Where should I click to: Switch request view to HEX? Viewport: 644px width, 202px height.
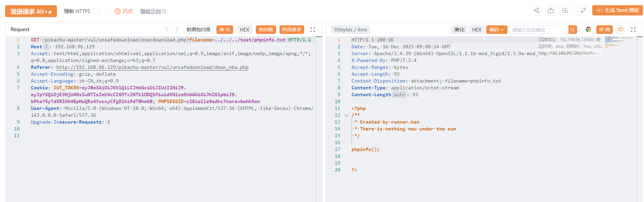point(245,30)
